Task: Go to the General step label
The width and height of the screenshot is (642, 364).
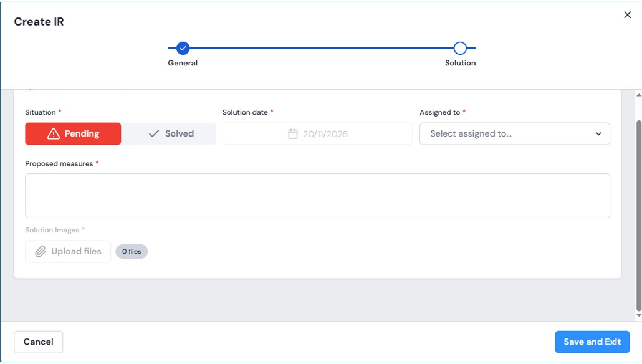Action: 183,63
